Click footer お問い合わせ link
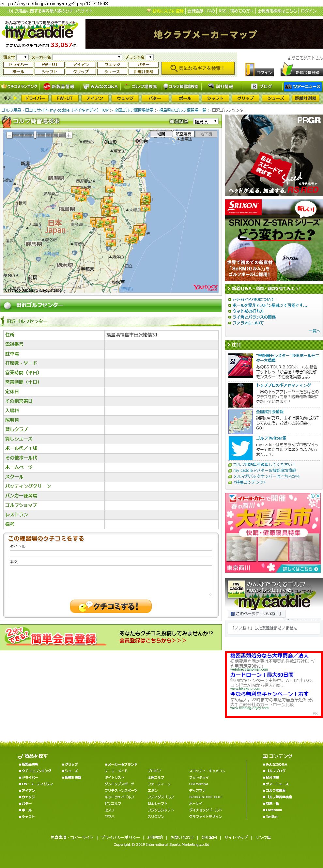The image size is (323, 868). pyautogui.click(x=182, y=837)
